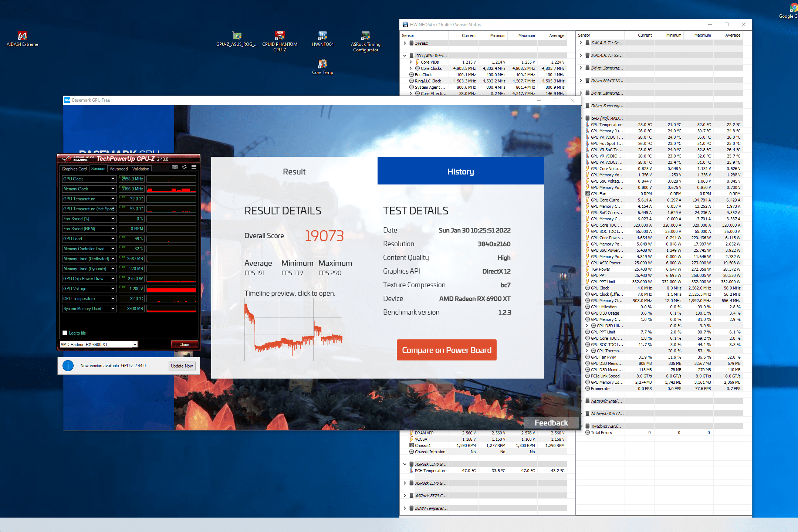Expand the Core VIDs row
The width and height of the screenshot is (798, 532).
point(411,62)
